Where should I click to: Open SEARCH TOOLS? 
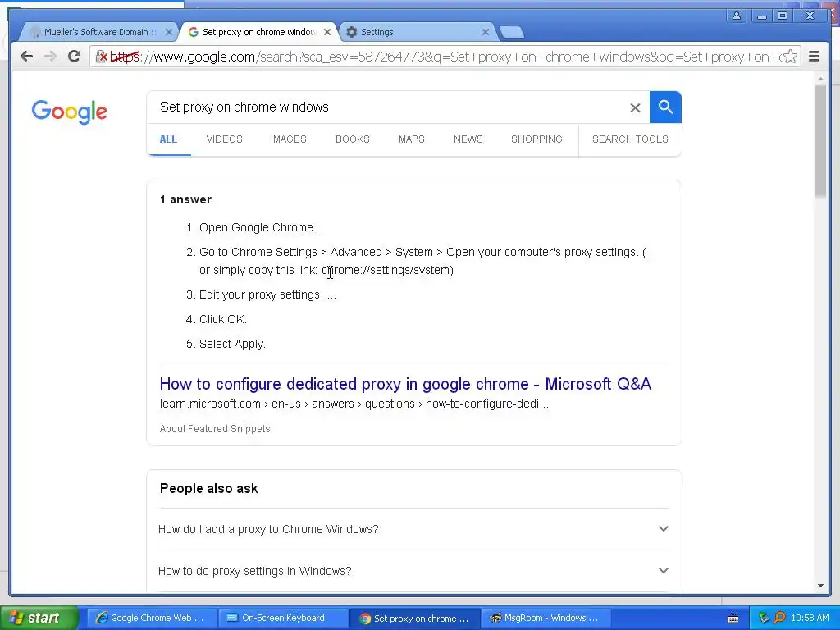[630, 139]
